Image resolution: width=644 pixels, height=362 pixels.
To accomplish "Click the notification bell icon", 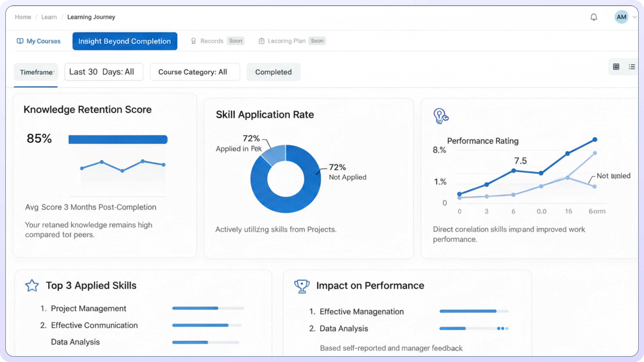I will point(594,17).
